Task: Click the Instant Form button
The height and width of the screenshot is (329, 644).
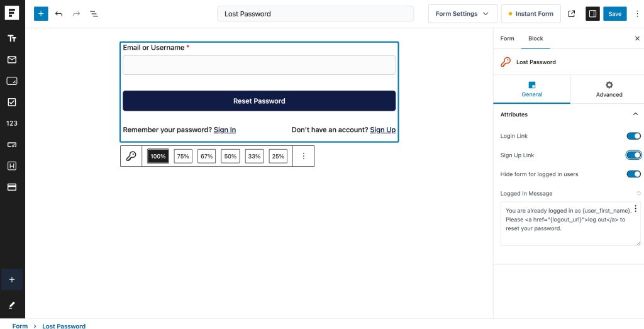Action: 531,14
